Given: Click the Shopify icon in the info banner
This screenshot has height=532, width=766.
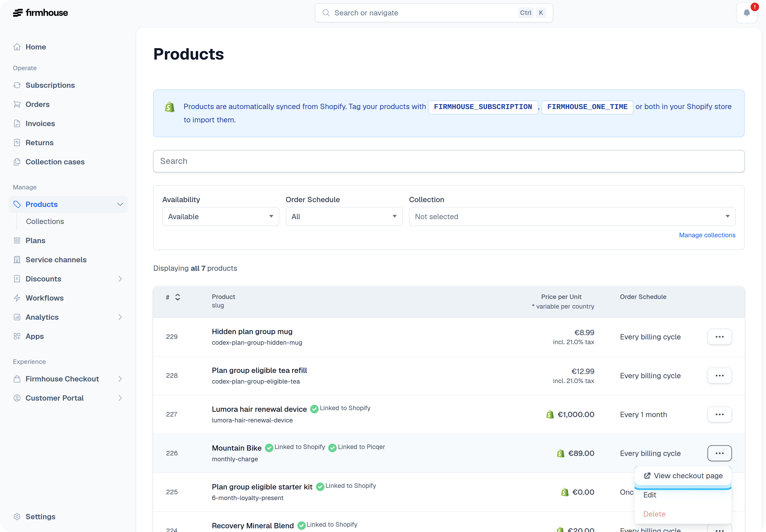Looking at the screenshot, I should pyautogui.click(x=170, y=107).
